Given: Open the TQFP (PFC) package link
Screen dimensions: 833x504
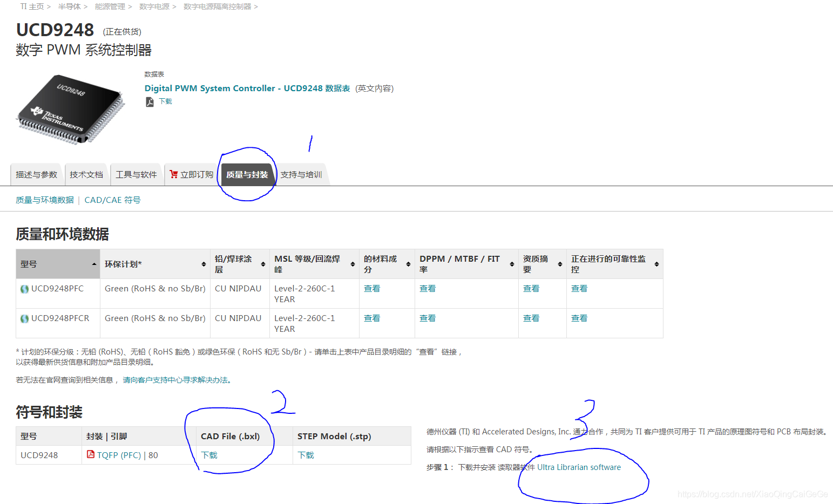Looking at the screenshot, I should (x=119, y=455).
